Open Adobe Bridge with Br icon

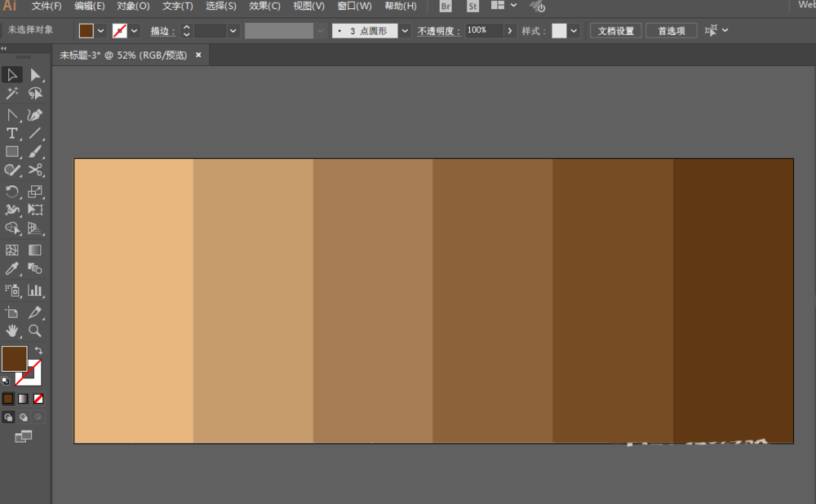pyautogui.click(x=446, y=7)
